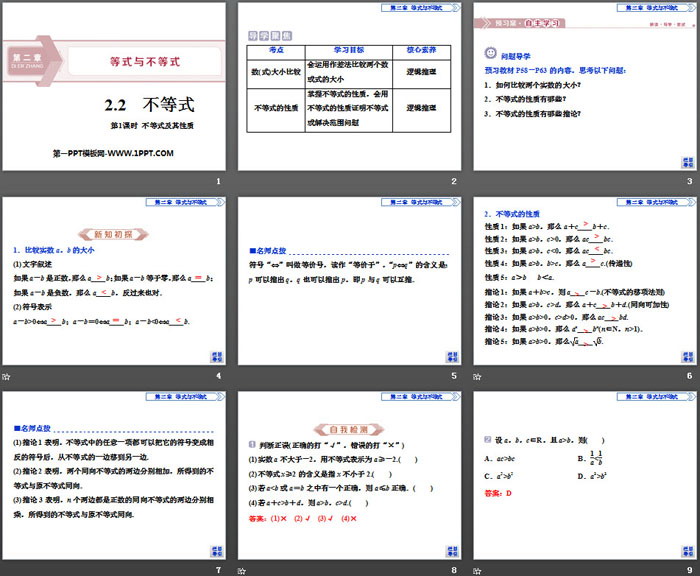The image size is (700, 576).
Task: Click the red 答案: D text on slide 9
Action: 497,493
